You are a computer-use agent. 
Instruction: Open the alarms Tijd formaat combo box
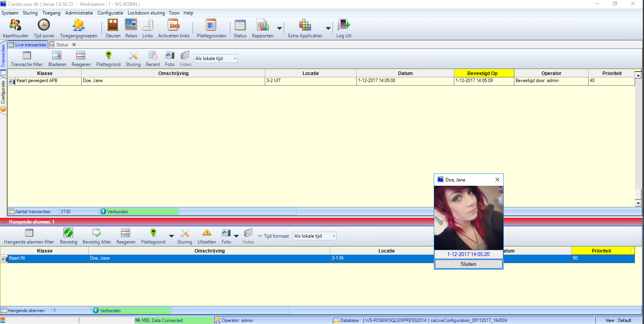point(315,236)
